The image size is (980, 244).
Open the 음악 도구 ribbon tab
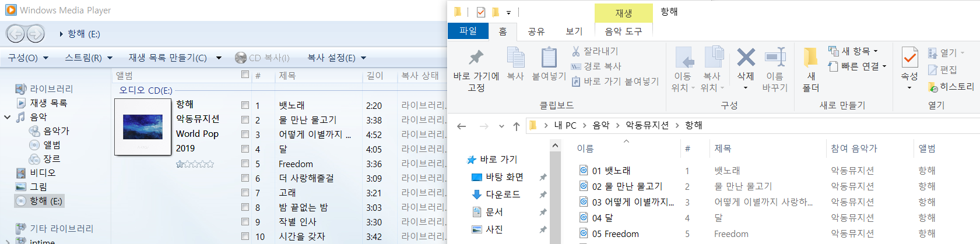pos(623,31)
